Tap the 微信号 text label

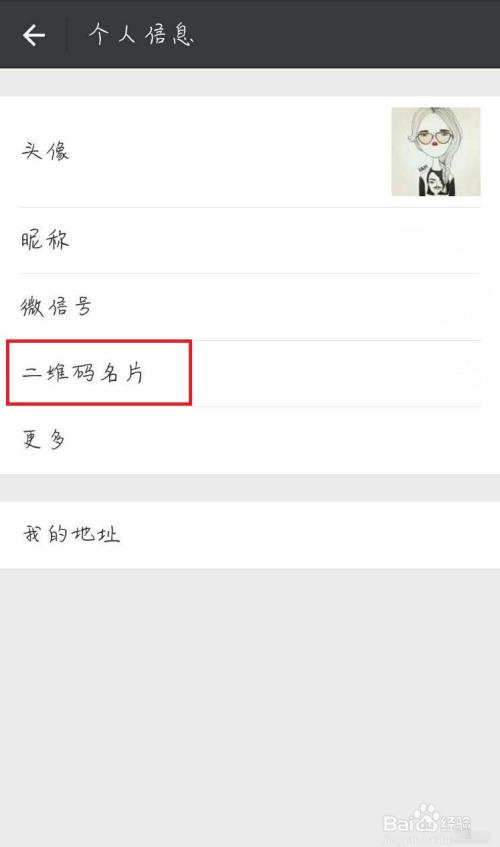pos(56,307)
